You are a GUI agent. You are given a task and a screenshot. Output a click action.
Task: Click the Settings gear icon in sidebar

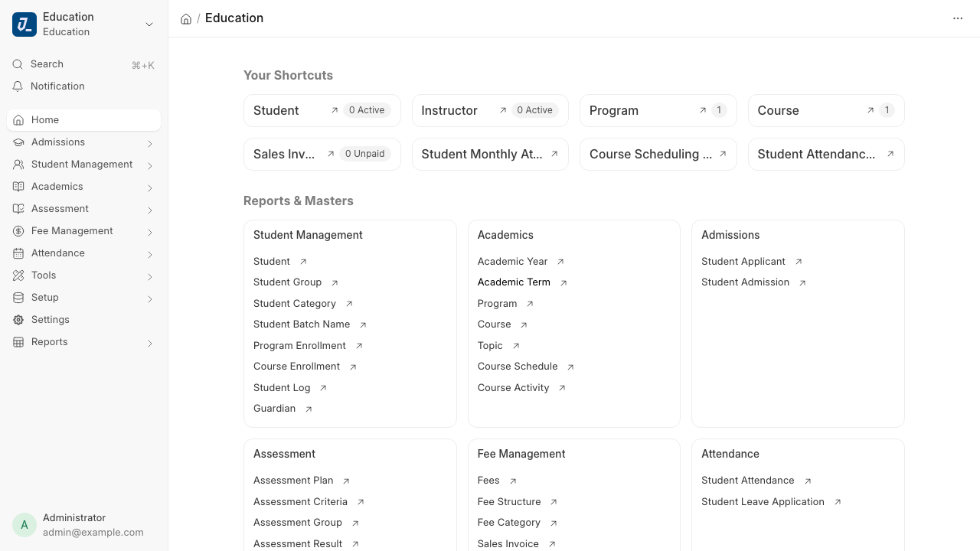coord(18,320)
